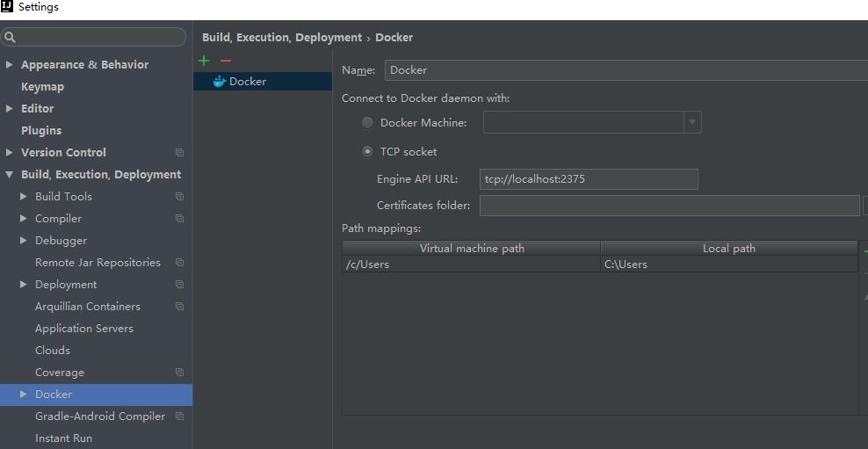Collapse the Build, Execution, Deployment section
868x449 pixels.
click(9, 174)
